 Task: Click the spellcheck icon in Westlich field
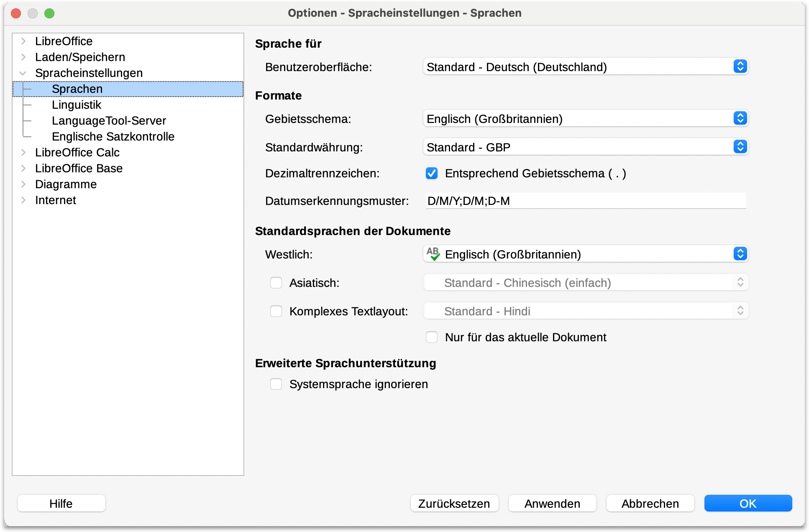[x=433, y=254]
